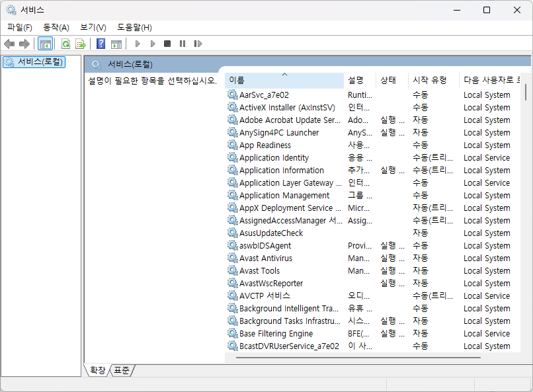Toggle the show/hide action pane toolbar icon

coord(116,44)
